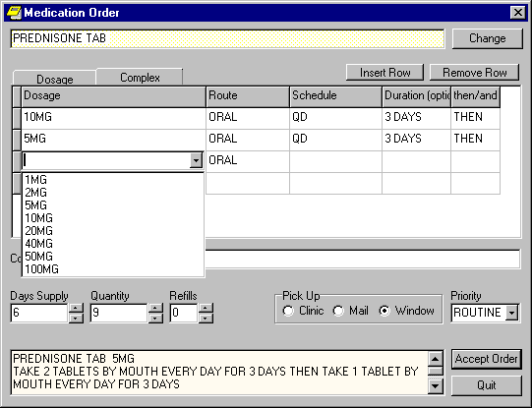Increase Days Supply with up arrow

click(x=76, y=309)
